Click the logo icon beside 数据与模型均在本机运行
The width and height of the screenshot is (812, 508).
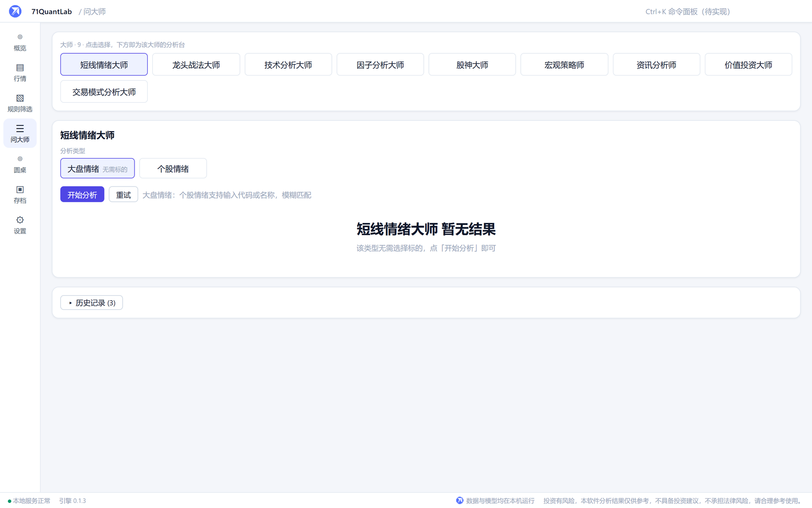click(x=460, y=500)
